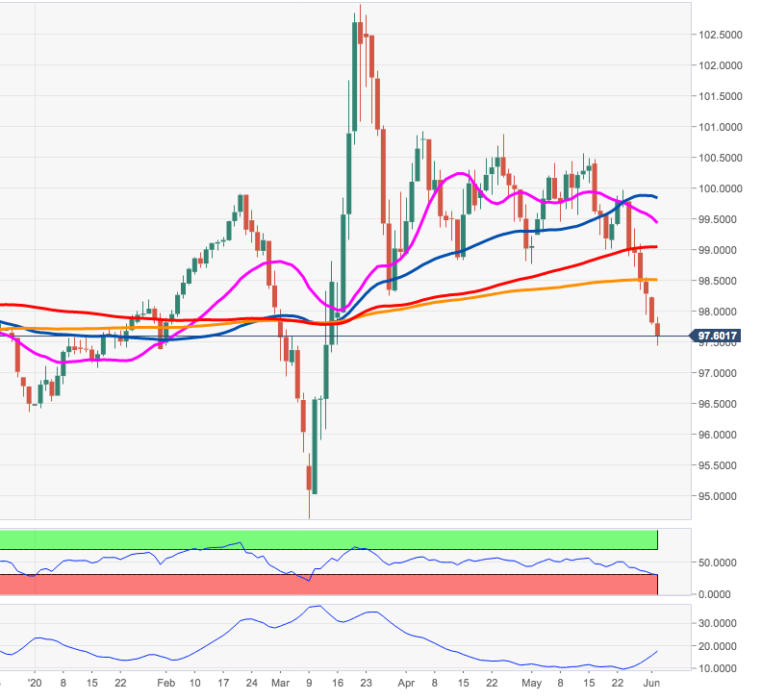Click the 10.0000 label in bottom indicator
This screenshot has width=762, height=700.
pos(721,668)
